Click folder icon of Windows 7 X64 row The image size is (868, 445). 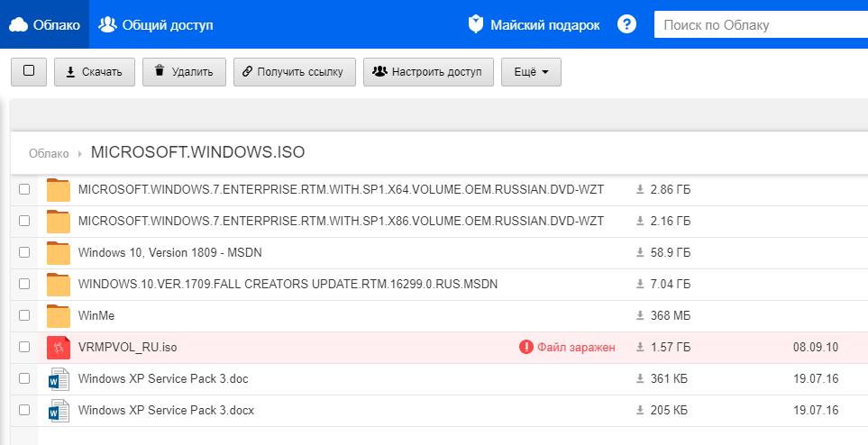[x=58, y=190]
